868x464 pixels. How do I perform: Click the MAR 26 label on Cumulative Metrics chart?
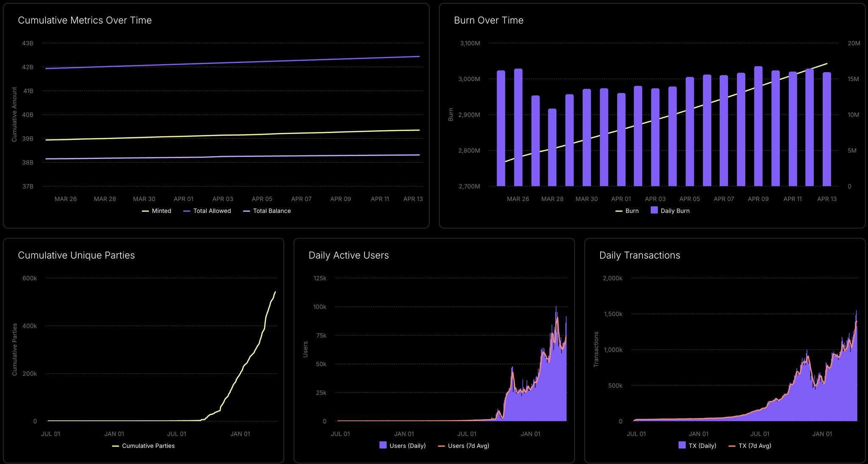(66, 199)
